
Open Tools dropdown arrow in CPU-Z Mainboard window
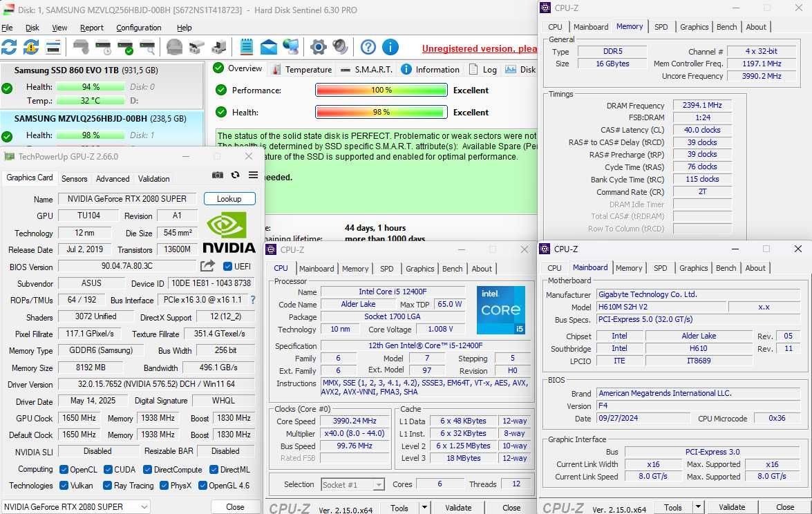pos(698,507)
